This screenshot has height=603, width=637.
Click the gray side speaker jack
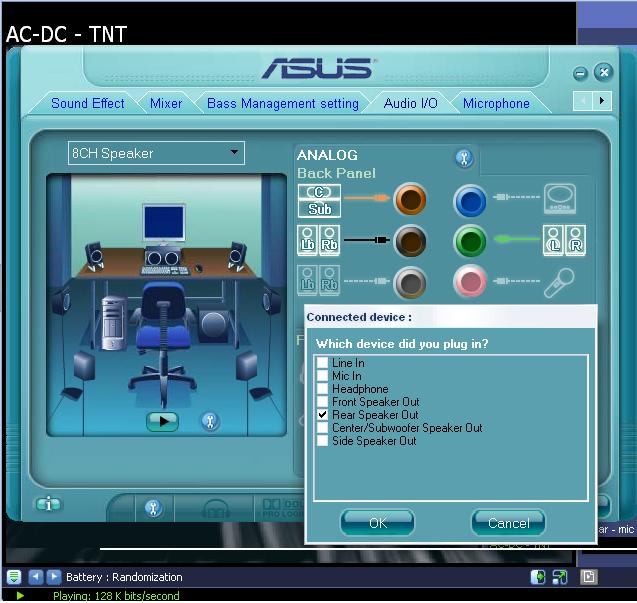410,282
